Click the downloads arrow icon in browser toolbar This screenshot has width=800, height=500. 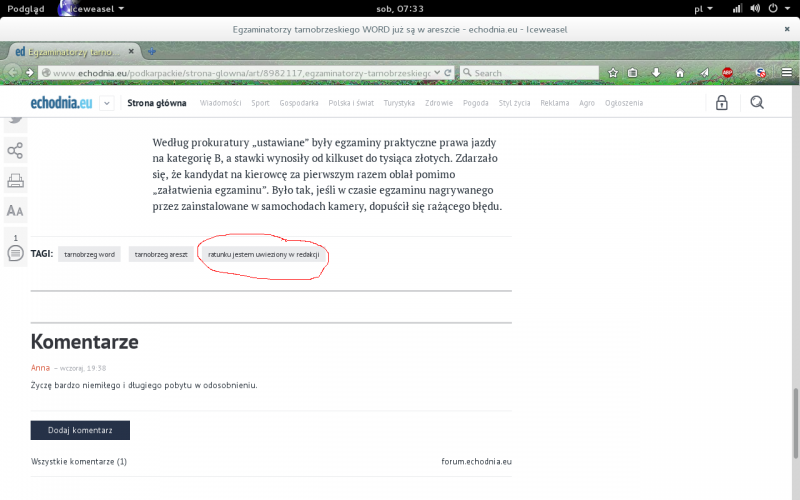click(x=657, y=73)
